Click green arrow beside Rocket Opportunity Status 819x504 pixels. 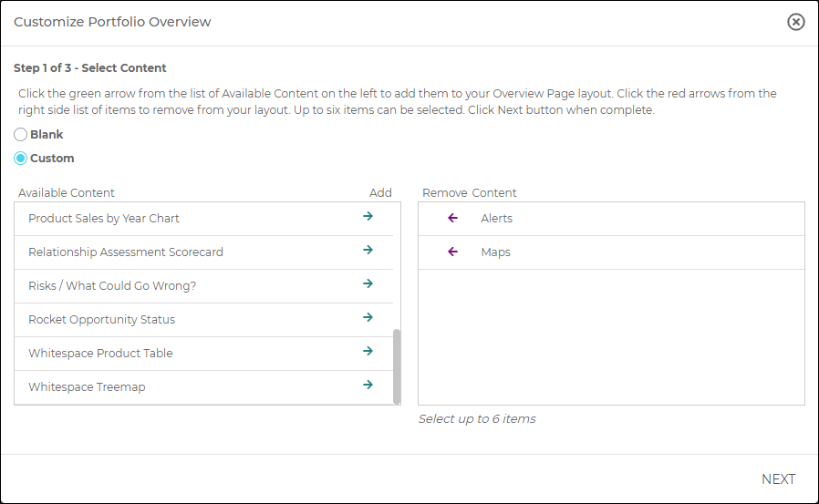[x=368, y=318]
